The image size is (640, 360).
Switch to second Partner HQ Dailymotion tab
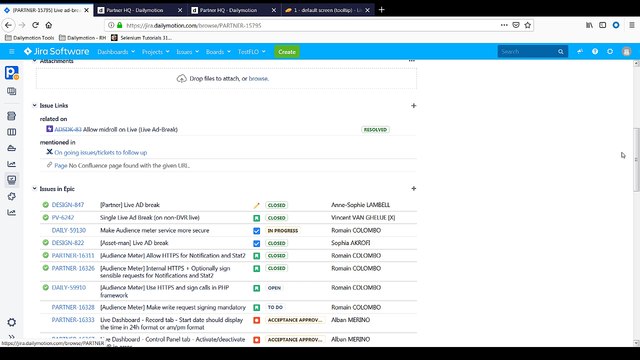234,10
